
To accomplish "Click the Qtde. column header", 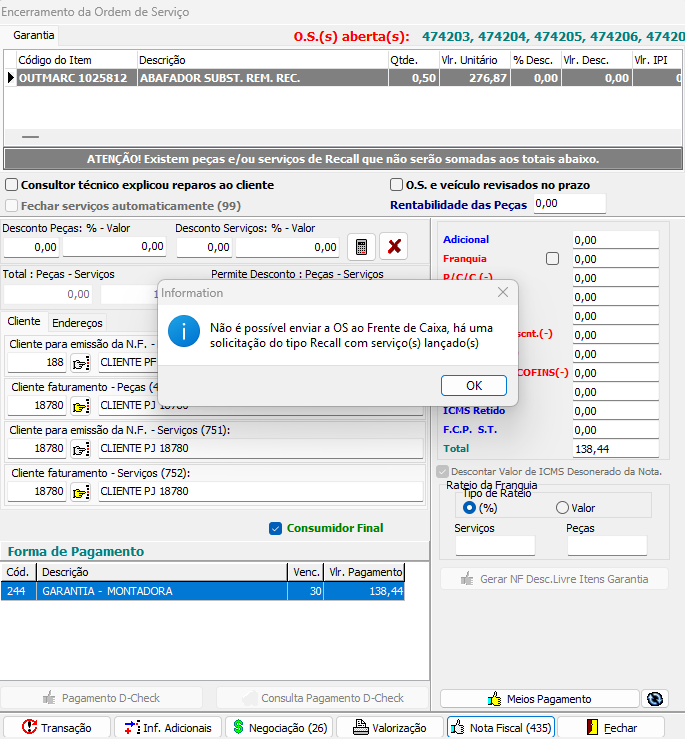I will [413, 60].
